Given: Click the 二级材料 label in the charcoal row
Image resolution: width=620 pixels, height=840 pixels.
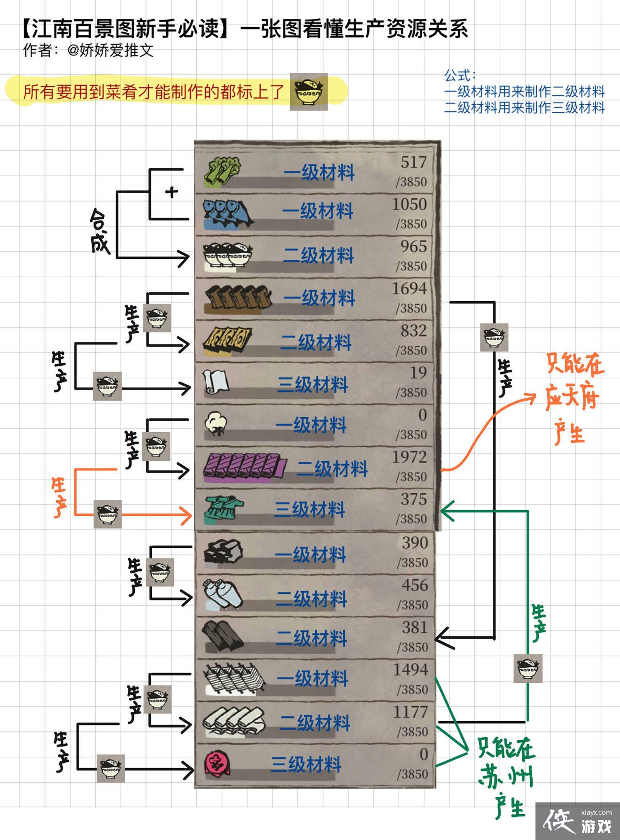Looking at the screenshot, I should click(311, 638).
